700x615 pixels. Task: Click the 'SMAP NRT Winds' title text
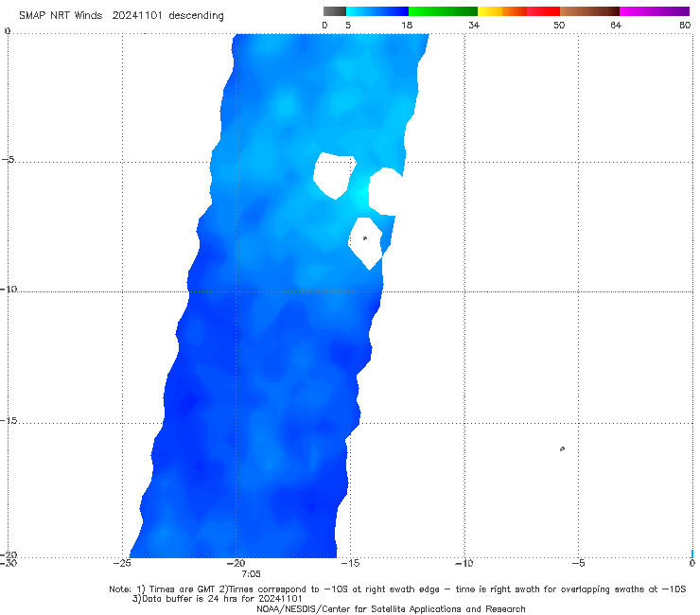click(61, 16)
